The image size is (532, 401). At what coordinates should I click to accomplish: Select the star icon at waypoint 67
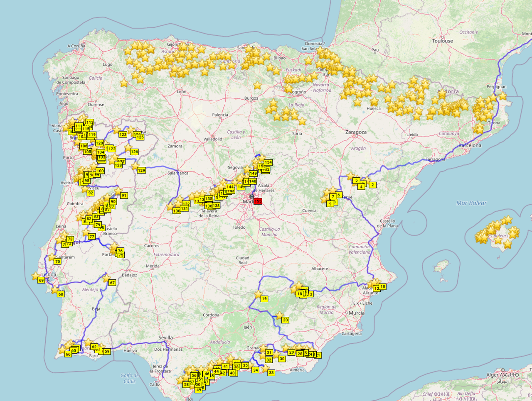tap(106, 278)
